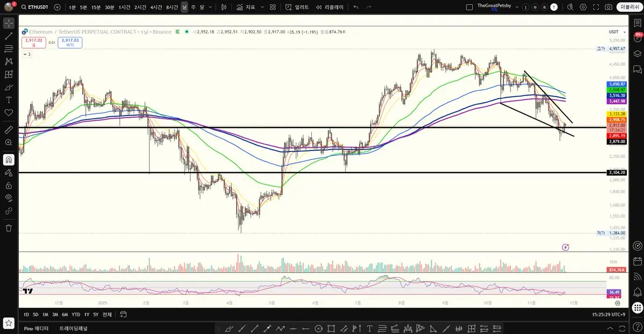
Task: Open the Pine 에디터 tab
Action: [36, 328]
